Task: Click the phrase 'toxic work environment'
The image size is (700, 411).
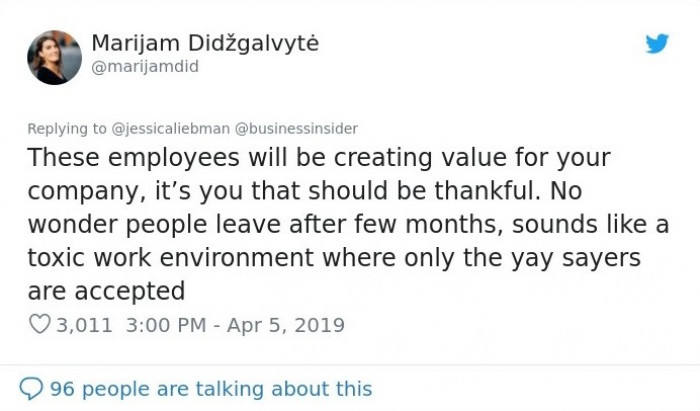Action: click(x=171, y=257)
